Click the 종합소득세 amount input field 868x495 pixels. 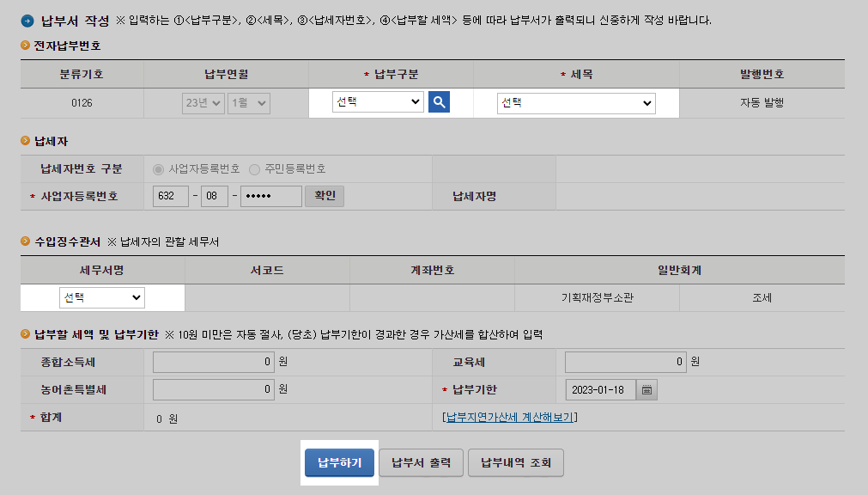point(214,362)
